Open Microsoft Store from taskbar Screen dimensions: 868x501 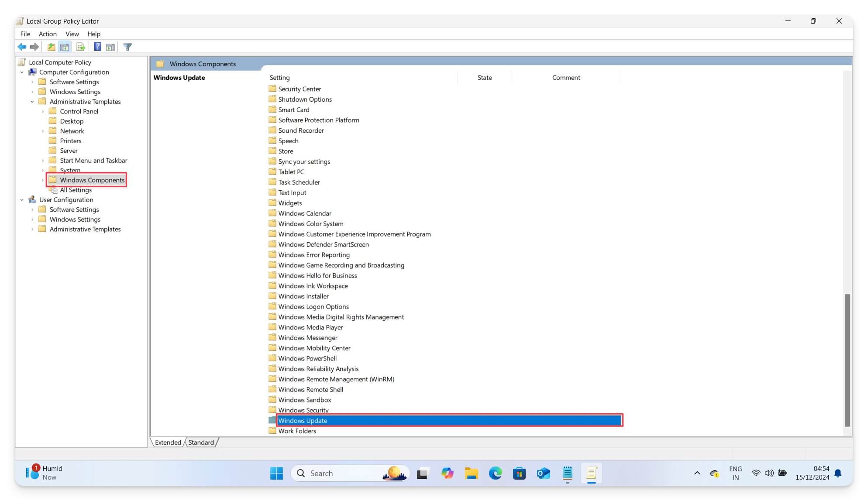point(519,473)
